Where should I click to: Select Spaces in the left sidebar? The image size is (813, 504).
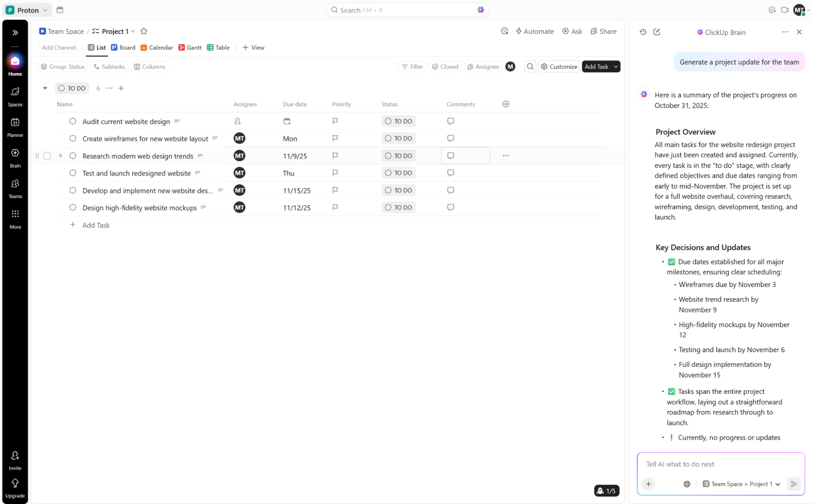[x=15, y=94]
